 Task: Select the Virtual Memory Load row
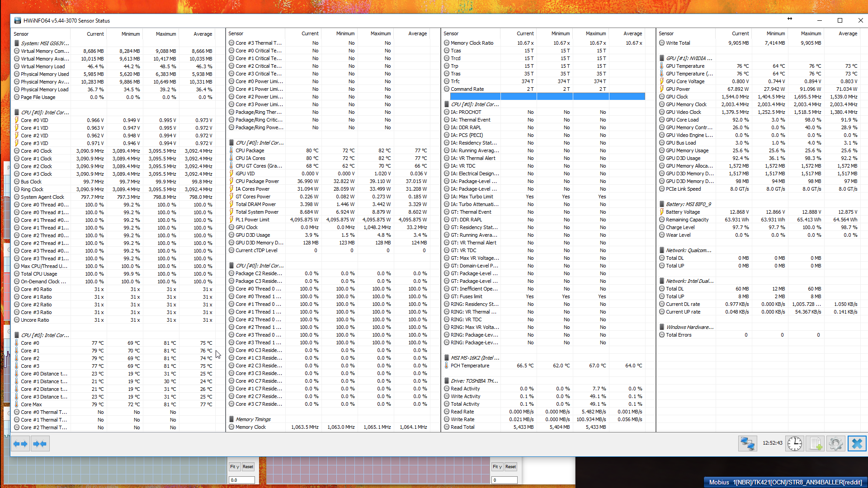pyautogui.click(x=114, y=66)
